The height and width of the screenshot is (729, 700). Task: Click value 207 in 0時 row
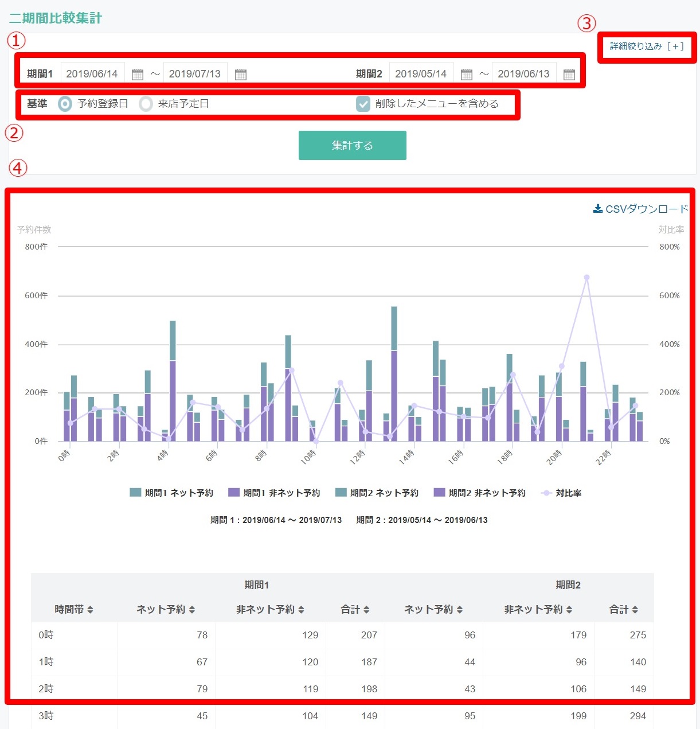coord(369,635)
